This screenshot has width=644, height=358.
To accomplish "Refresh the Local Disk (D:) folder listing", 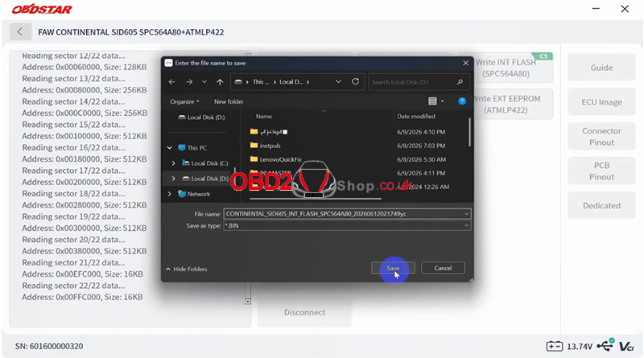I will click(355, 82).
